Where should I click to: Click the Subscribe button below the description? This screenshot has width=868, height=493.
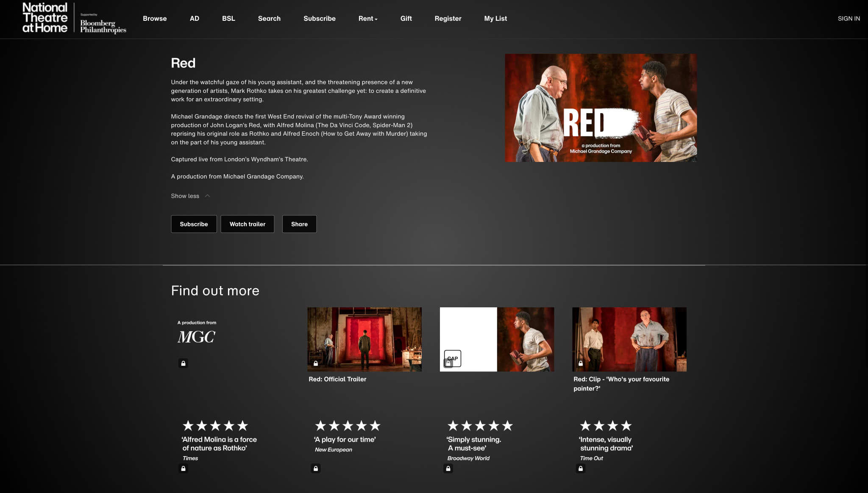coord(194,224)
